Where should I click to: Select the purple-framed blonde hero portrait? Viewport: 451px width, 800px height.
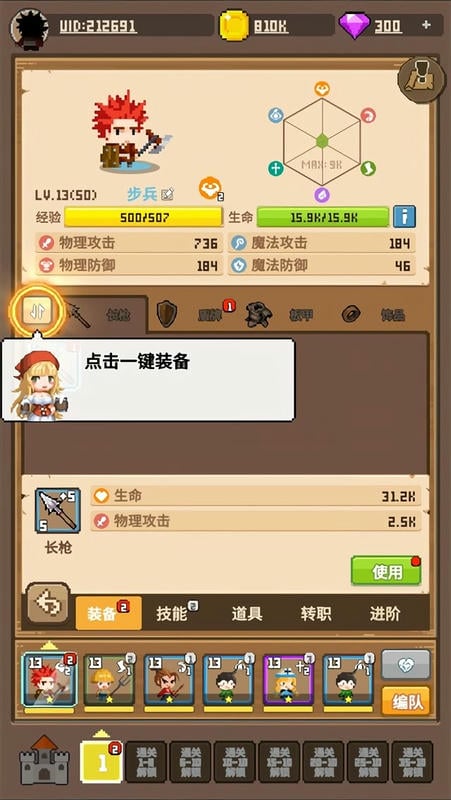click(x=289, y=681)
